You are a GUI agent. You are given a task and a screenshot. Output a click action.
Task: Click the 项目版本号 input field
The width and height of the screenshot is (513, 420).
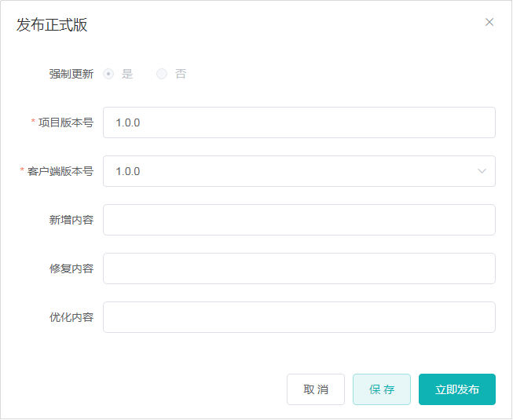click(299, 122)
